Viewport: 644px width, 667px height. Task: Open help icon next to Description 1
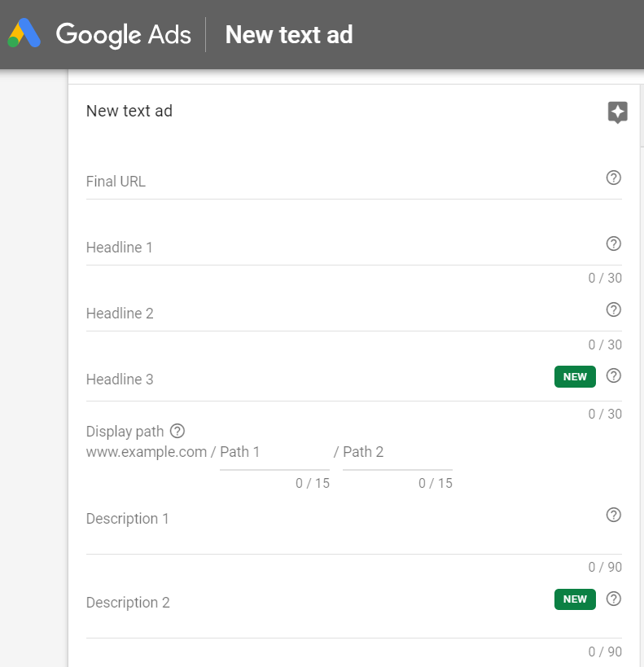(x=613, y=515)
